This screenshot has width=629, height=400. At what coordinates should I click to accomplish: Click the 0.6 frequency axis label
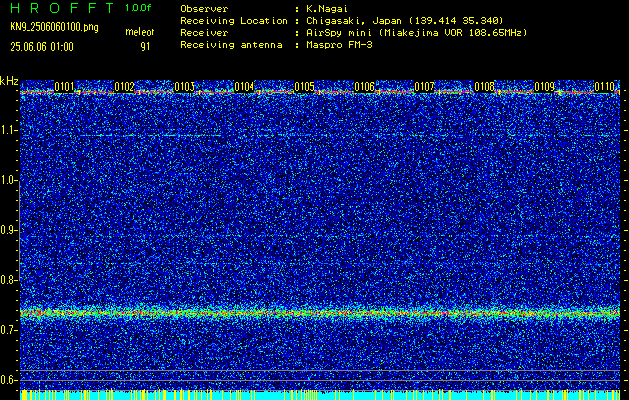click(x=9, y=380)
